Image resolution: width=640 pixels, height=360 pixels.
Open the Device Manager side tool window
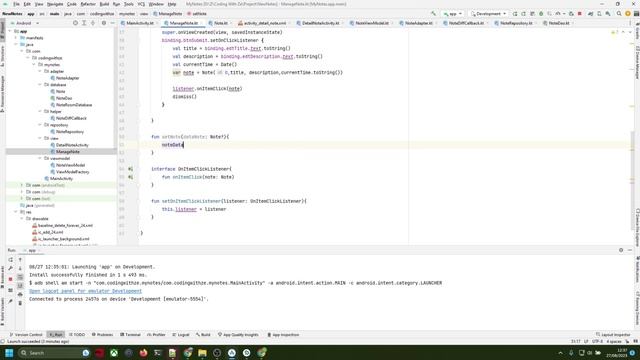tap(637, 62)
